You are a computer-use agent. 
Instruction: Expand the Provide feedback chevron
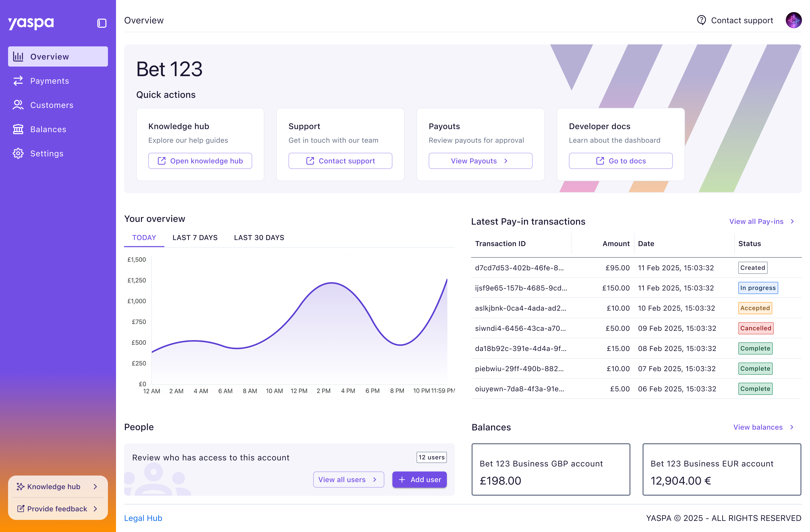pyautogui.click(x=95, y=509)
